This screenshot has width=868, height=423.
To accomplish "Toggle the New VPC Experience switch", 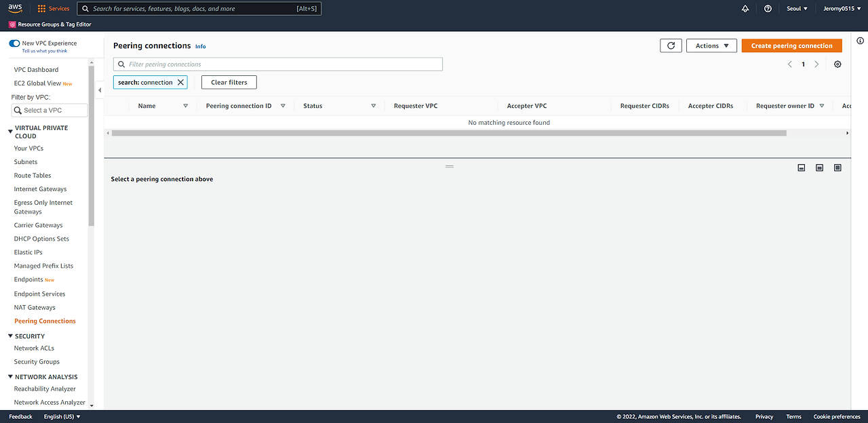I will 14,43.
